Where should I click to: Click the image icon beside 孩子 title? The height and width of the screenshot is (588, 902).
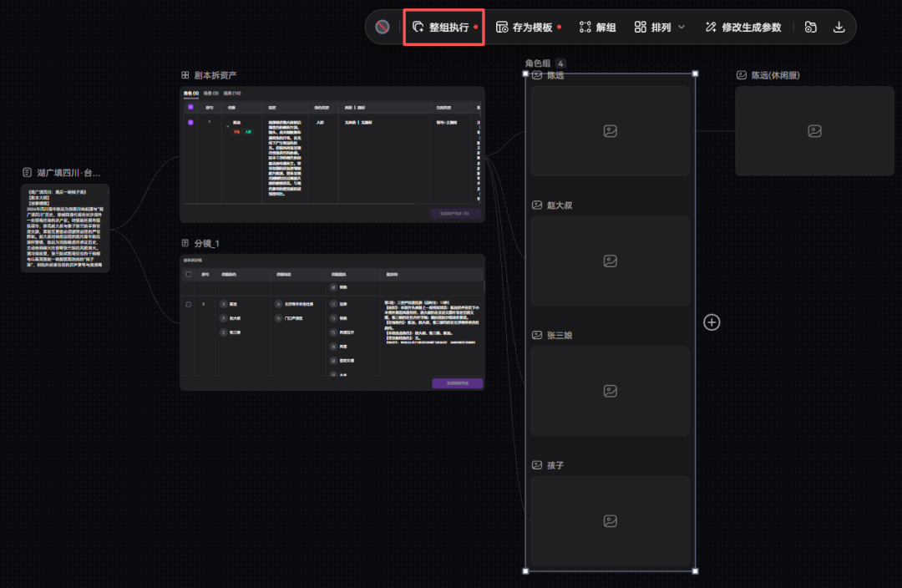[537, 465]
